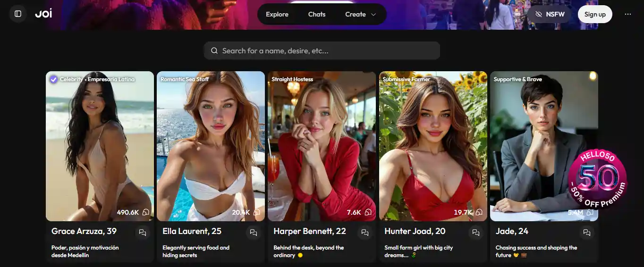Toggle the NSFW content switch

(549, 14)
